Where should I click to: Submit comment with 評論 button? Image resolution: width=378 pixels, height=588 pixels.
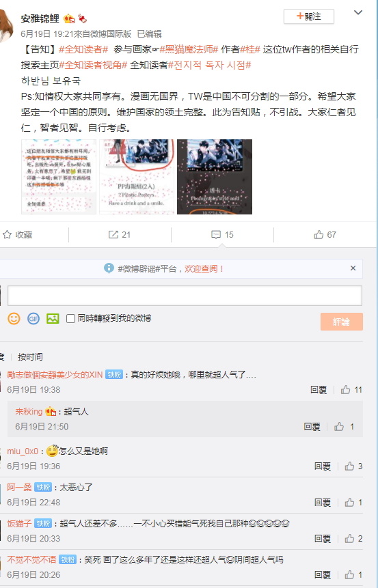click(342, 322)
